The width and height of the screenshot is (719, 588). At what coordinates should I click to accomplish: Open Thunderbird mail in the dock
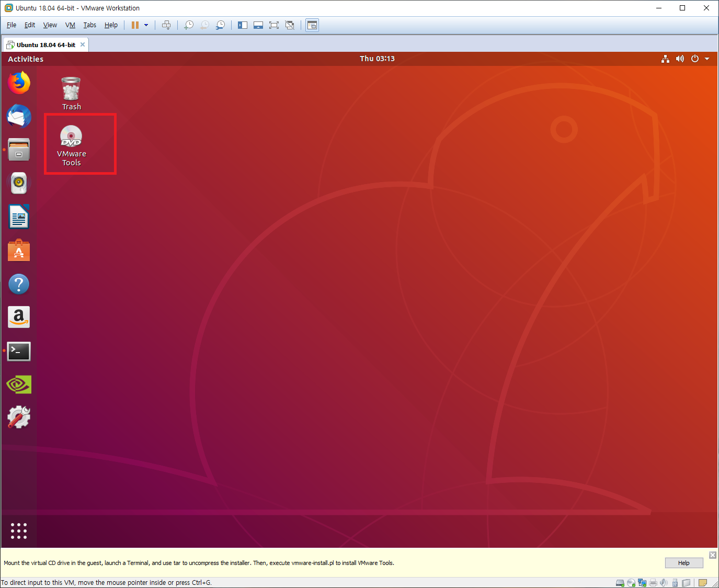[x=19, y=116]
